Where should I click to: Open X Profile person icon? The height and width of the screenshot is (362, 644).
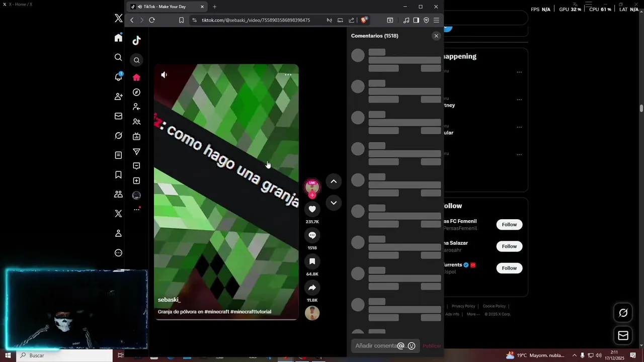click(118, 233)
